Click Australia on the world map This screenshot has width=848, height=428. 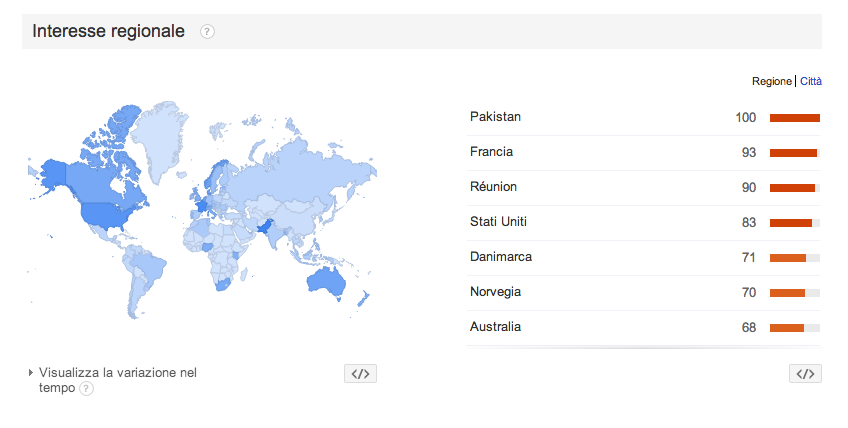(326, 281)
